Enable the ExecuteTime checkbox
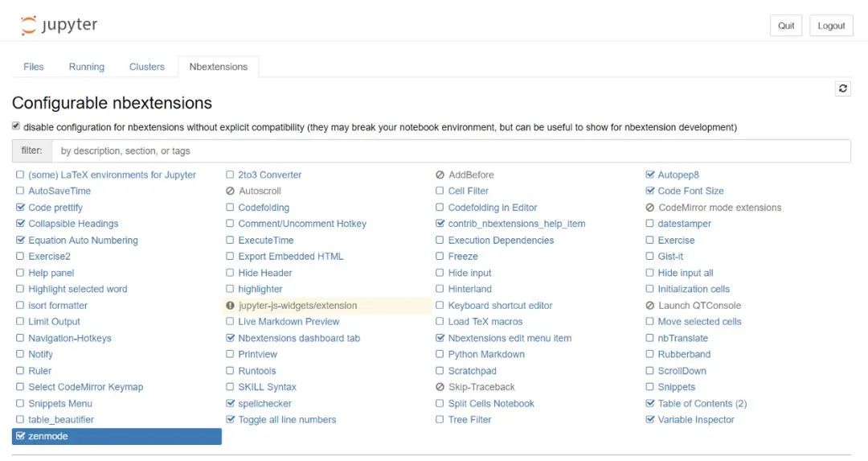The height and width of the screenshot is (461, 868). pyautogui.click(x=231, y=241)
